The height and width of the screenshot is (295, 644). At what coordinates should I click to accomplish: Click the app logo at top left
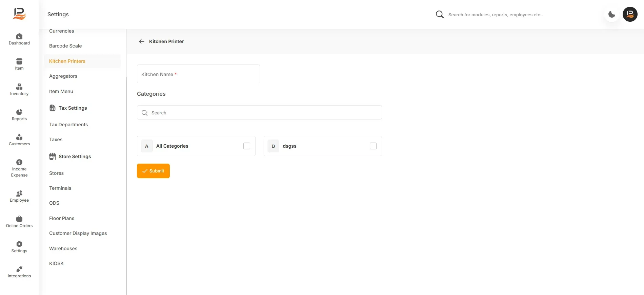coord(19,14)
